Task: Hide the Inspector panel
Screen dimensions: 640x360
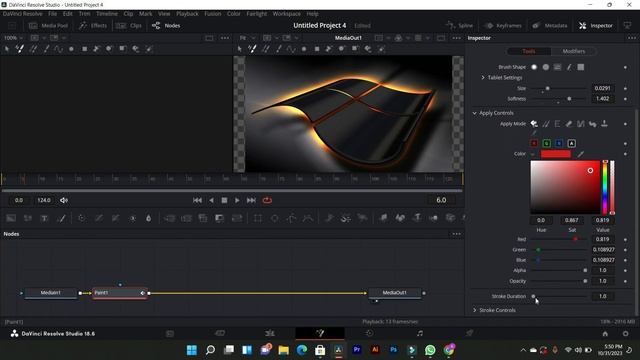Action: (x=596, y=25)
